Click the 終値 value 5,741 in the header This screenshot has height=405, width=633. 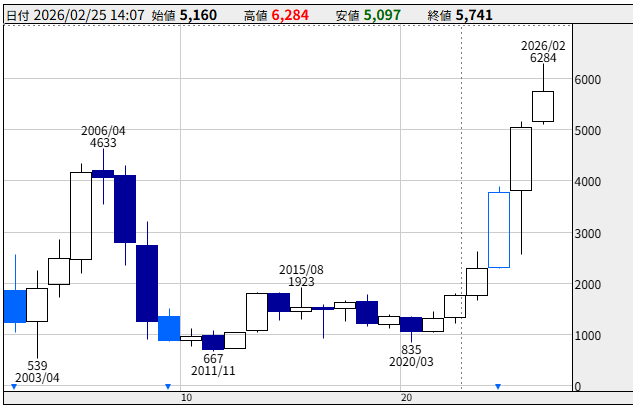[x=474, y=16]
